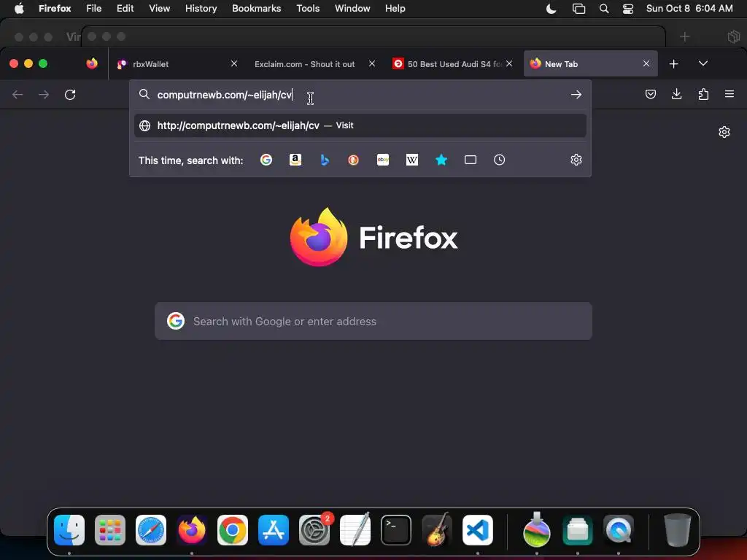
Task: Visit http://computrnewb.com/~elijah/cv suggestion
Action: pos(360,125)
